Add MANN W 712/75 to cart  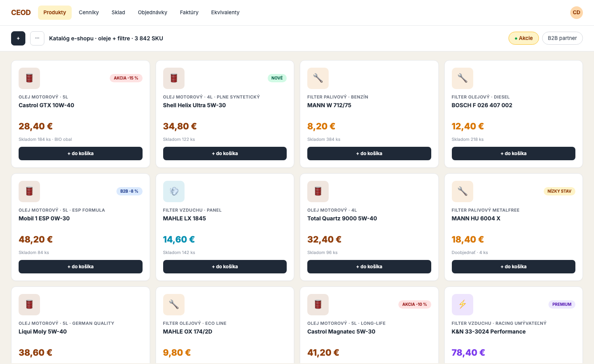[x=369, y=154]
